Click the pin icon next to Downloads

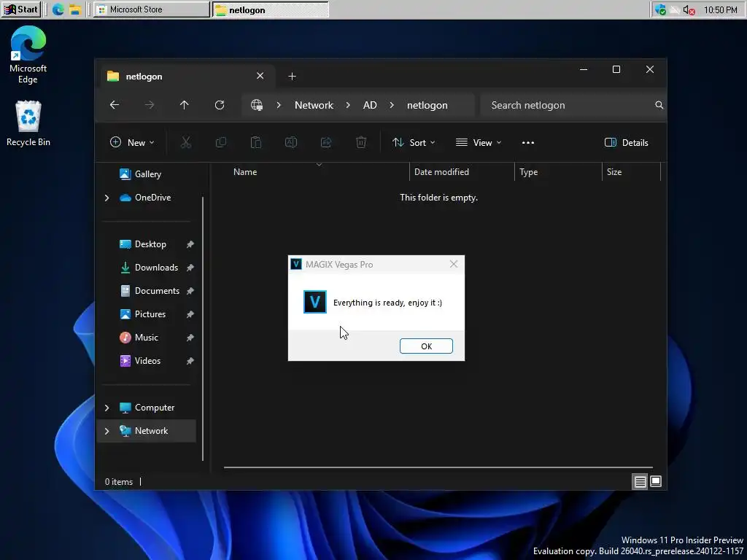(190, 268)
